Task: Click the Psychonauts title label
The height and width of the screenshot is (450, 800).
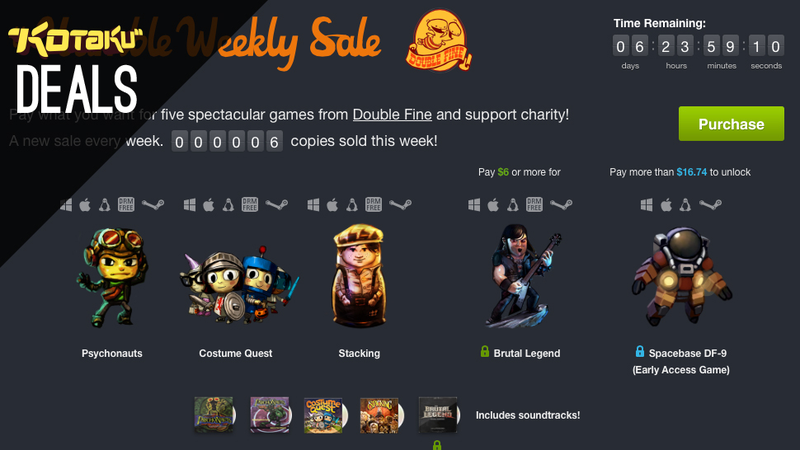Action: pos(112,353)
